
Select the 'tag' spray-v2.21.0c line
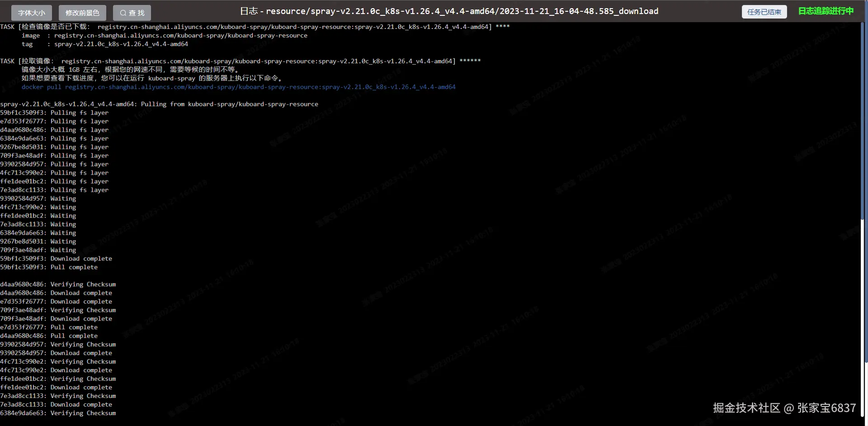point(105,44)
